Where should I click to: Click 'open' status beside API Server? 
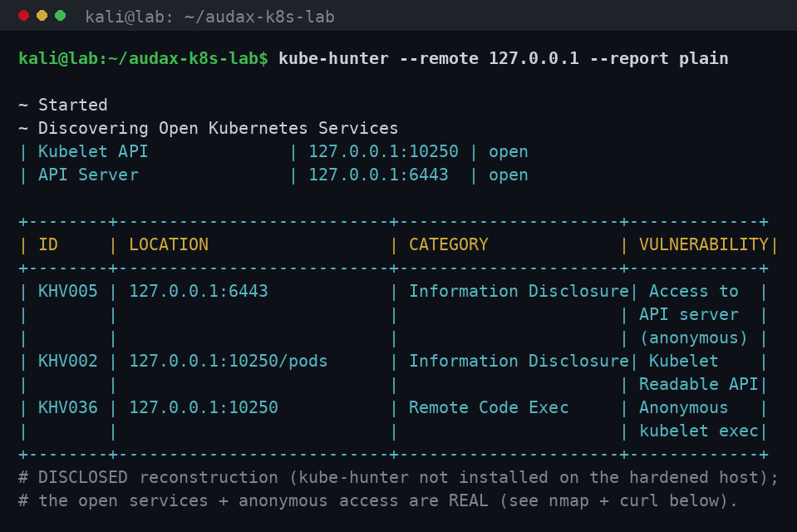(x=509, y=175)
